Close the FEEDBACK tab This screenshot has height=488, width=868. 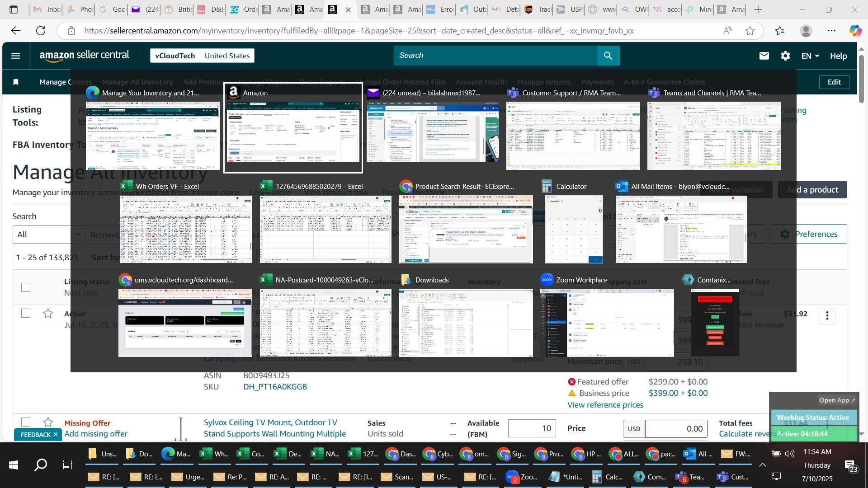click(56, 434)
